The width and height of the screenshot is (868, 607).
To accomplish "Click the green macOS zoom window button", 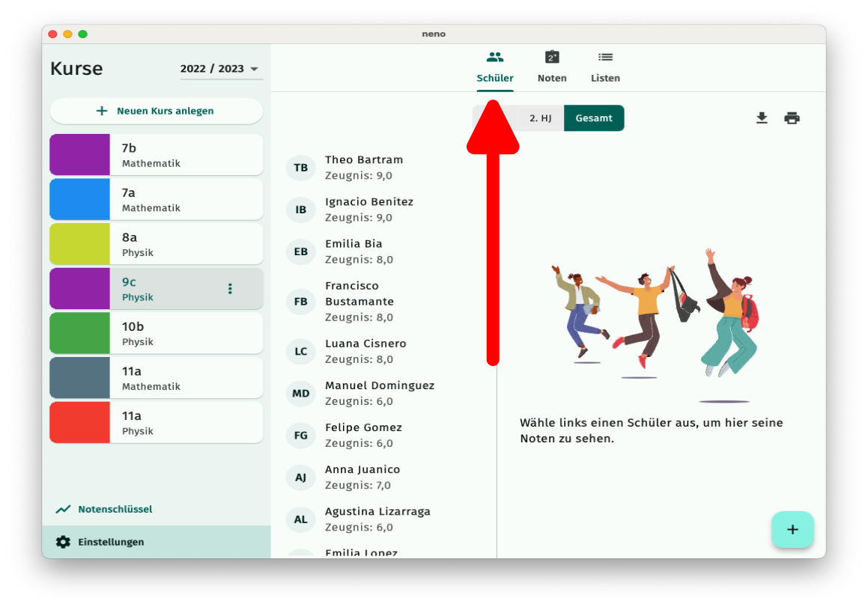I will (82, 34).
